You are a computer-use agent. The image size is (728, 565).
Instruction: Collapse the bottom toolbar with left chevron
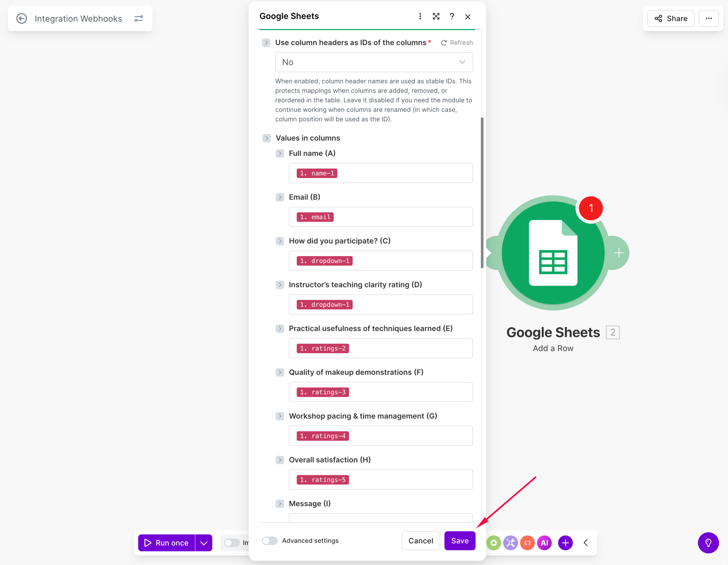tap(586, 543)
